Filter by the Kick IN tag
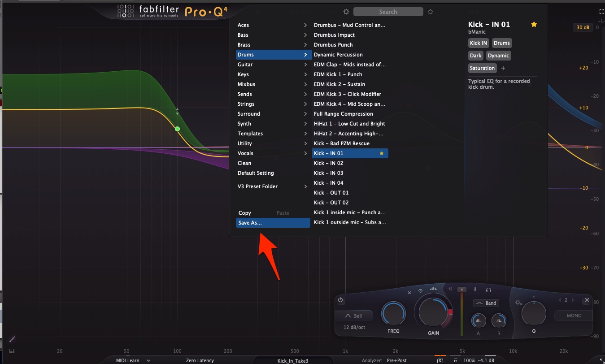 [478, 43]
